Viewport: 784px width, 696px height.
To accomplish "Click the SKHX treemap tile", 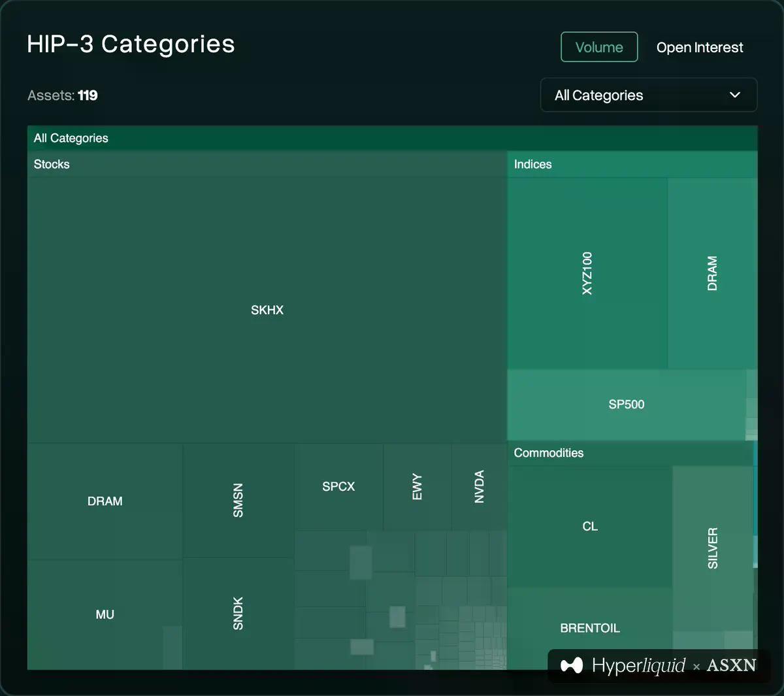I will [x=267, y=310].
